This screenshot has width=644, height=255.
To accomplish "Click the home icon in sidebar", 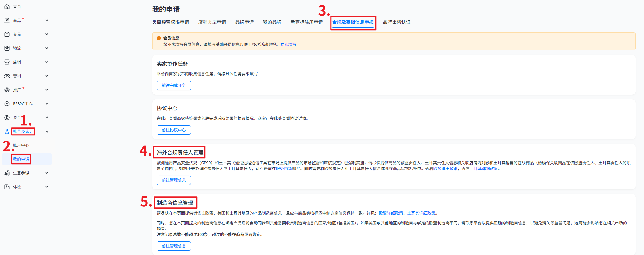I will pyautogui.click(x=7, y=7).
